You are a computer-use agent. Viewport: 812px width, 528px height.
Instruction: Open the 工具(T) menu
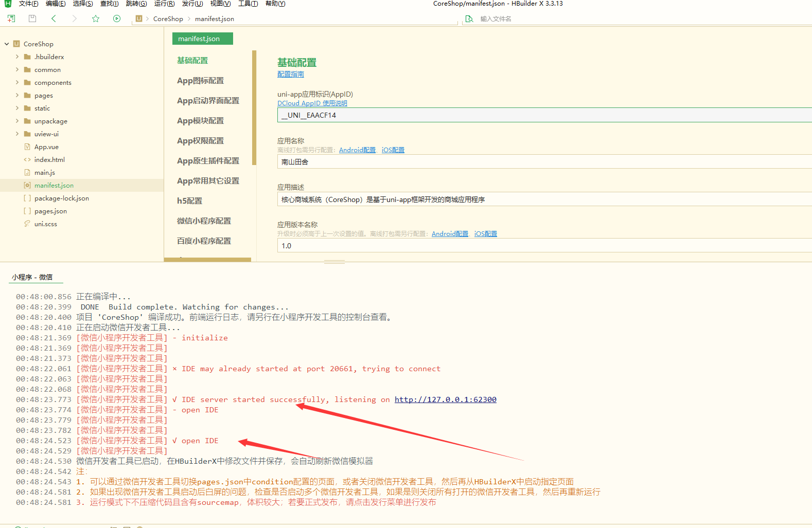coord(248,4)
